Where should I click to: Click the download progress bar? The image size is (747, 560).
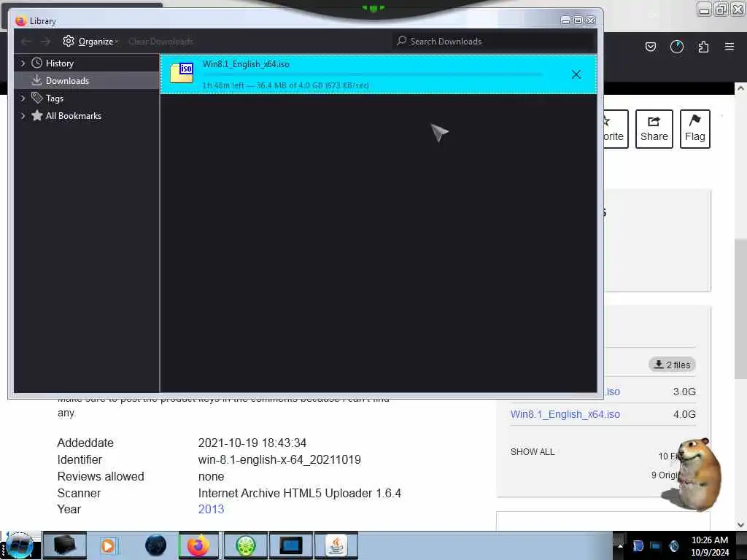pos(372,75)
